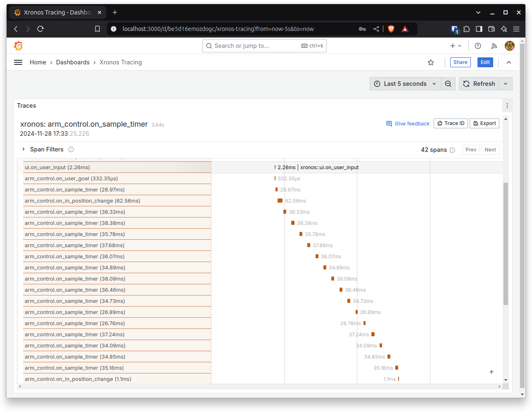The height and width of the screenshot is (411, 532).
Task: Open the browser extensions puzzle icon
Action: (x=467, y=29)
